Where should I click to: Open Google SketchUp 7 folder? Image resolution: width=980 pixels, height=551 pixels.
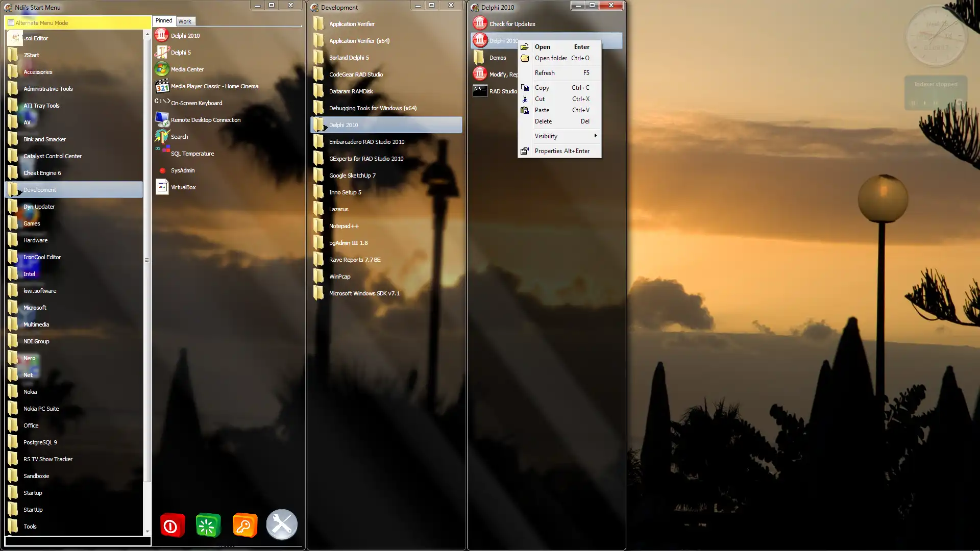[386, 176]
